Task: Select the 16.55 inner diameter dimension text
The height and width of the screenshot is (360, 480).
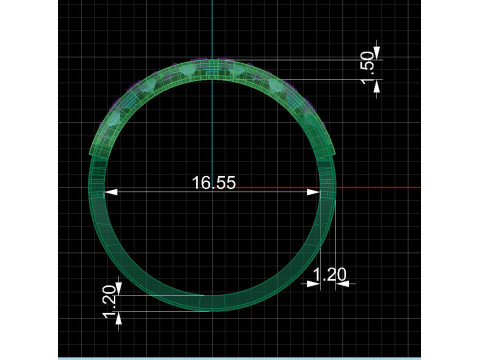Action: click(214, 183)
